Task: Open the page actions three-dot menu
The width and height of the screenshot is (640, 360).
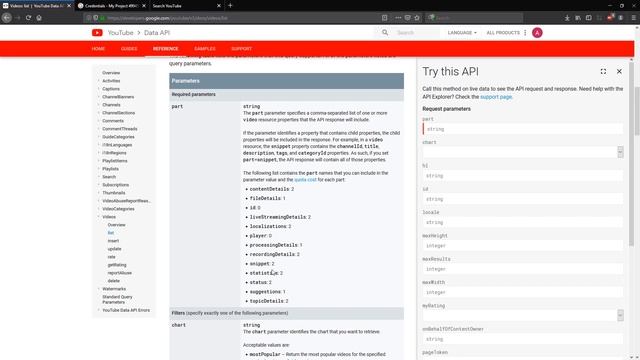Action: point(398,18)
